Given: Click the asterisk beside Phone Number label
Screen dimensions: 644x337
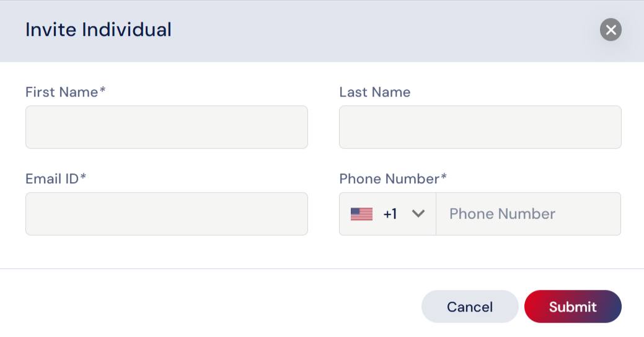Looking at the screenshot, I should coord(444,177).
